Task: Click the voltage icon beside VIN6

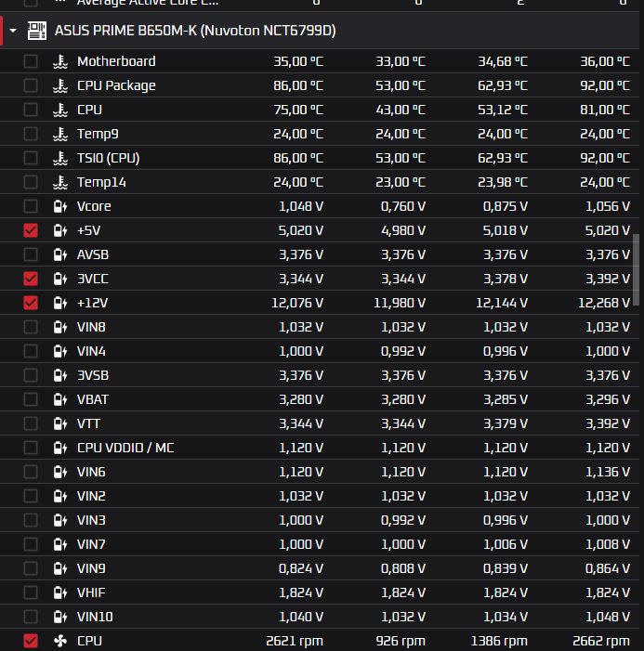Action: [x=60, y=472]
